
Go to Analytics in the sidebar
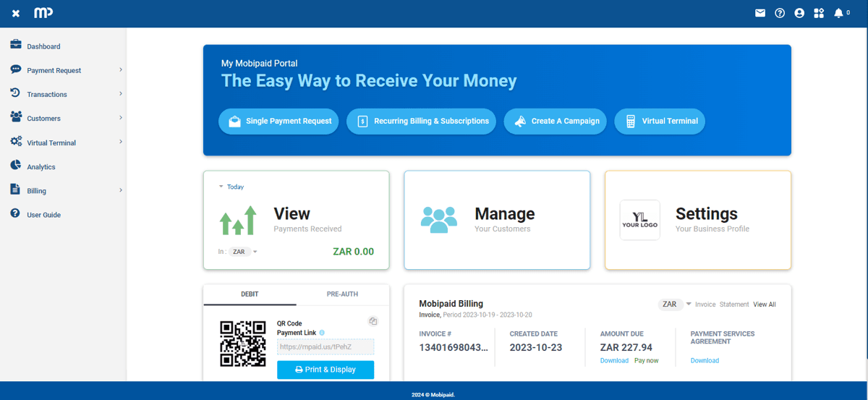tap(41, 167)
